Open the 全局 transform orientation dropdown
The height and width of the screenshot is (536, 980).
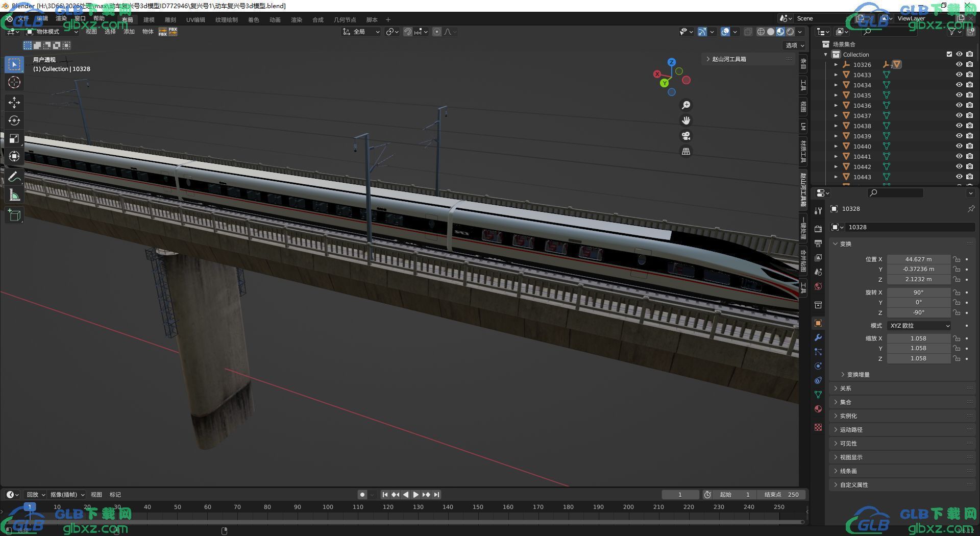click(361, 32)
